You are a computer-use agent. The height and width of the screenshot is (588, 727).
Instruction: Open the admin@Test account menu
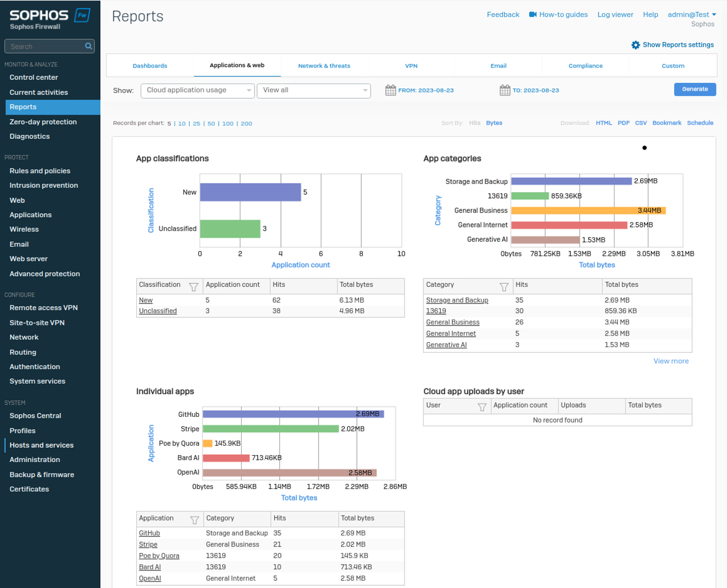click(692, 14)
